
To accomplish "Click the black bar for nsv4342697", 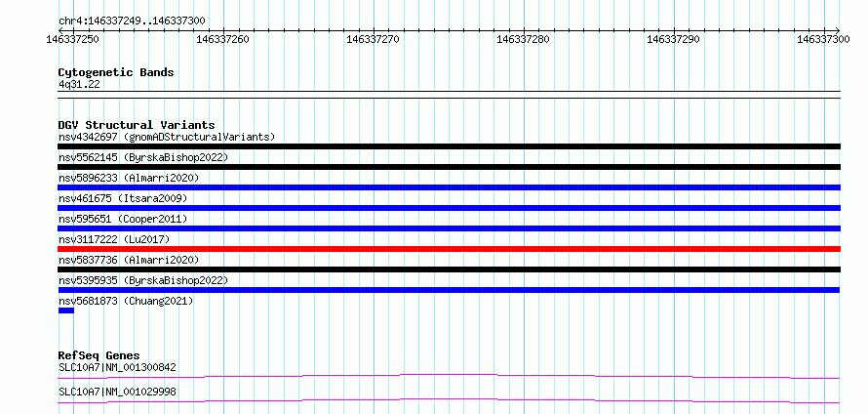I will click(x=449, y=146).
